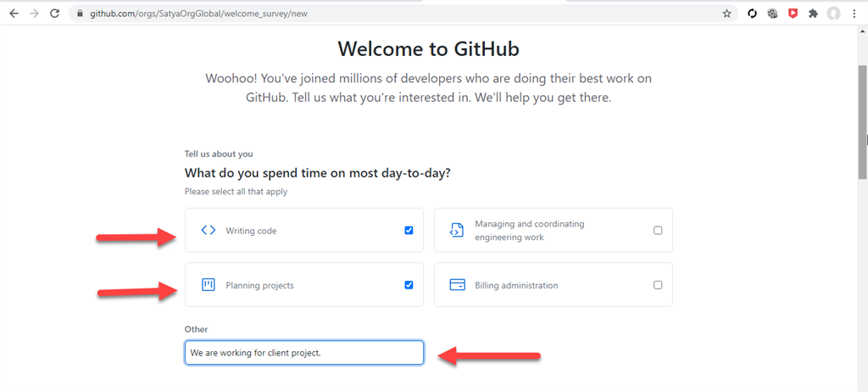
Task: Click the credit card Billing administration icon
Action: pos(457,285)
